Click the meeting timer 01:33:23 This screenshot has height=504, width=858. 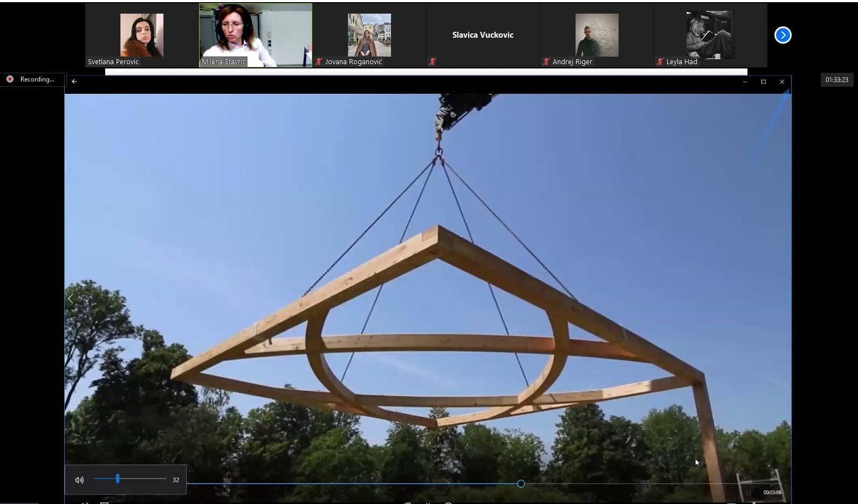[x=836, y=80]
